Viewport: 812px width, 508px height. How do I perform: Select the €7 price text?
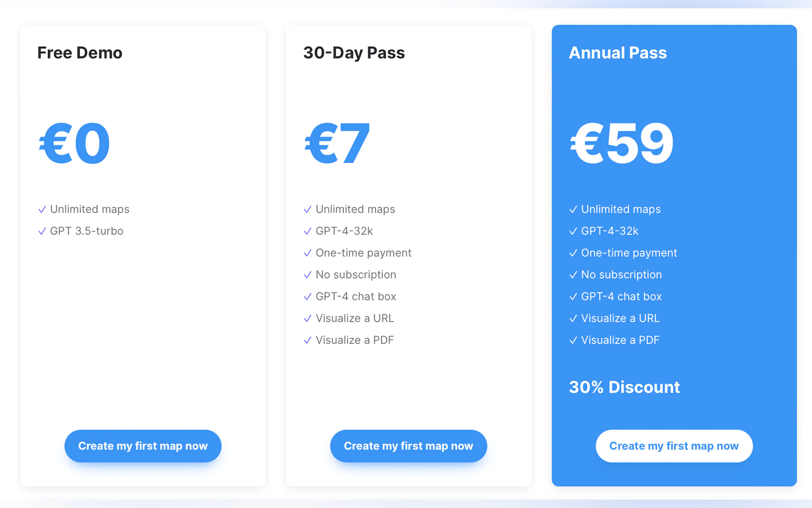point(337,143)
